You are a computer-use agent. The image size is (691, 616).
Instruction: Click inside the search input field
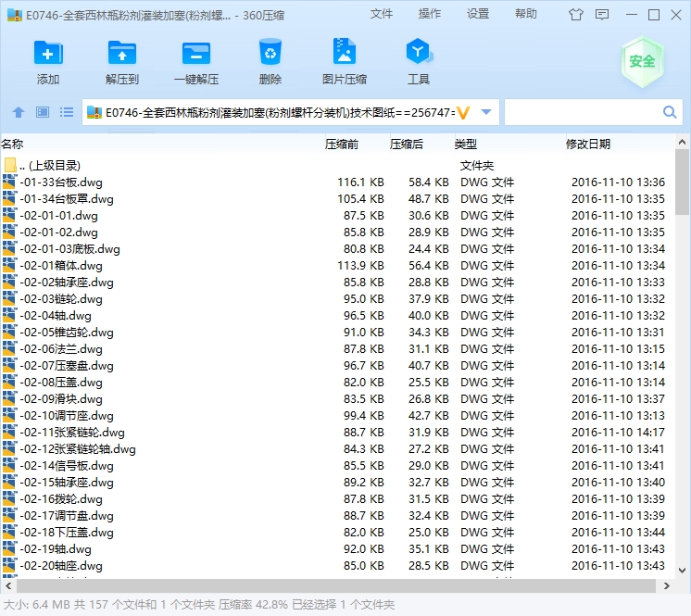point(582,112)
